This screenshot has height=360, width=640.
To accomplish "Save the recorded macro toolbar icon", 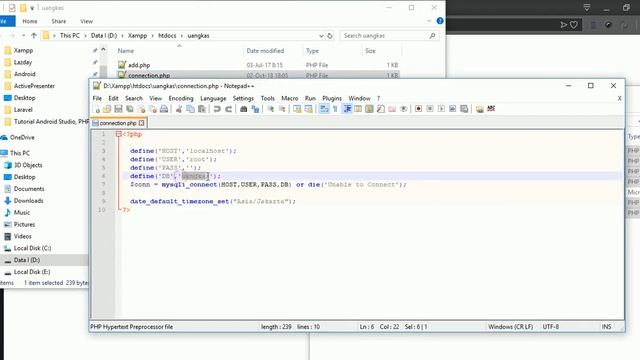I will pos(464,109).
